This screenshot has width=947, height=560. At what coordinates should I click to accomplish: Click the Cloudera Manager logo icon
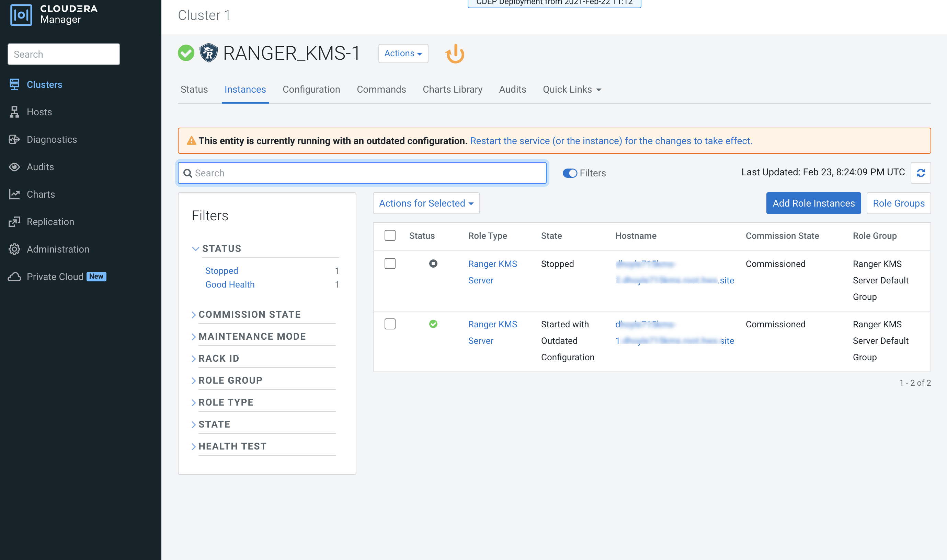tap(21, 15)
